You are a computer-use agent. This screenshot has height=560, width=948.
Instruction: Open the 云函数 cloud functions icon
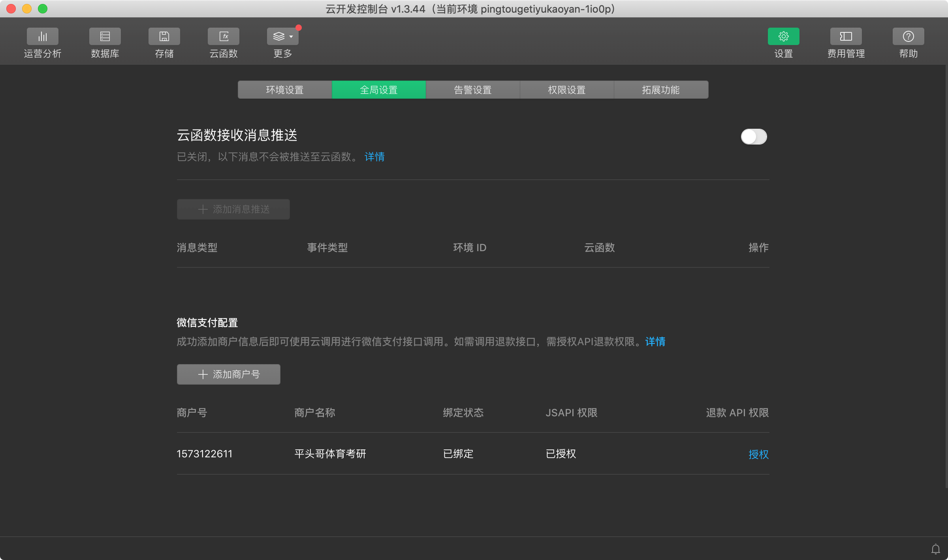pyautogui.click(x=223, y=37)
